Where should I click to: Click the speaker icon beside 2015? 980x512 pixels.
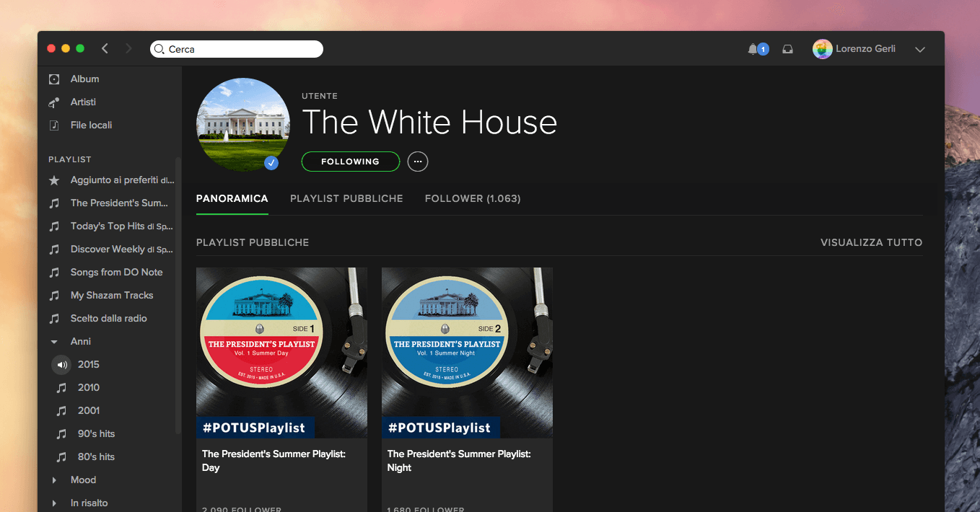click(62, 365)
